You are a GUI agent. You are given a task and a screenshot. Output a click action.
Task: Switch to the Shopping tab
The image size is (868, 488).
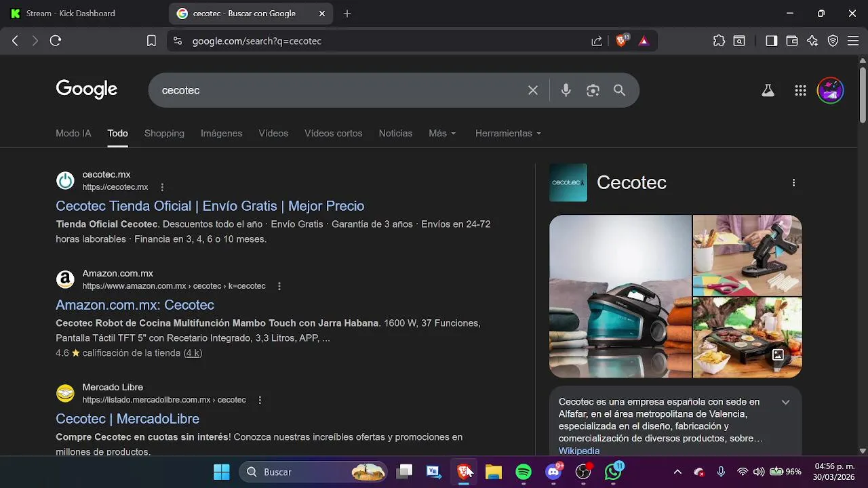click(x=164, y=134)
